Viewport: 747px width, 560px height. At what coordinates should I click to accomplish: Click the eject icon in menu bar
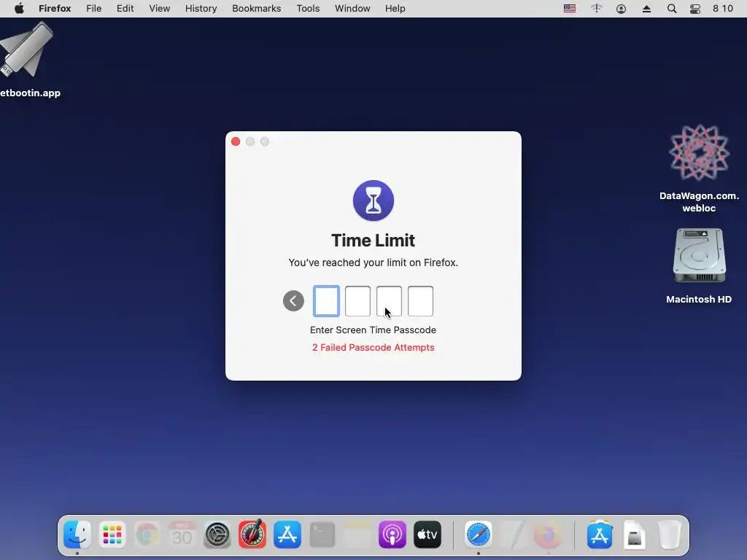[646, 9]
